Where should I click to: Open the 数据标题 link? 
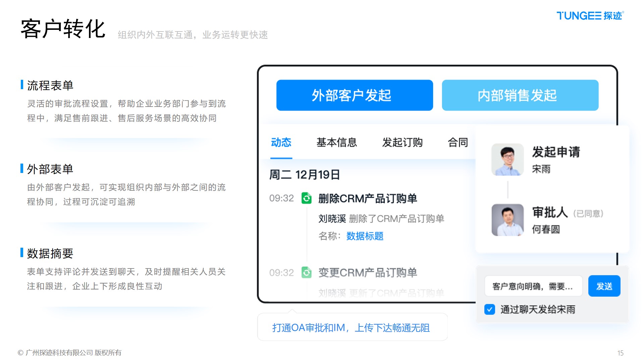tap(365, 236)
